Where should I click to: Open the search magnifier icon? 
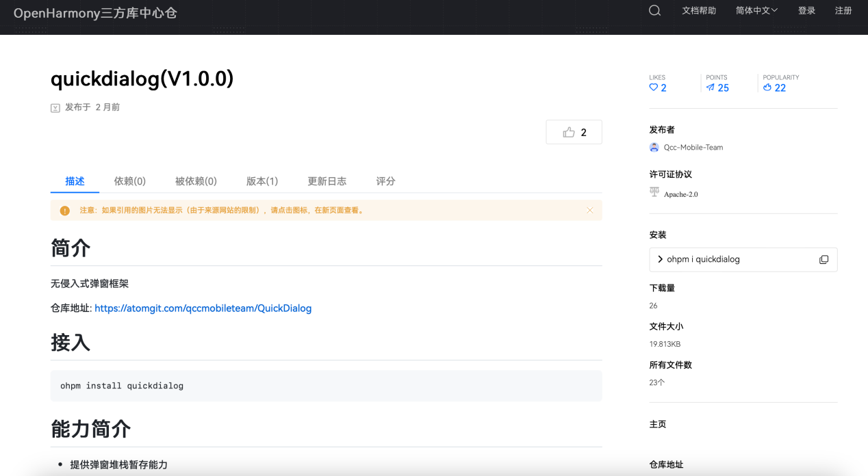pos(654,10)
